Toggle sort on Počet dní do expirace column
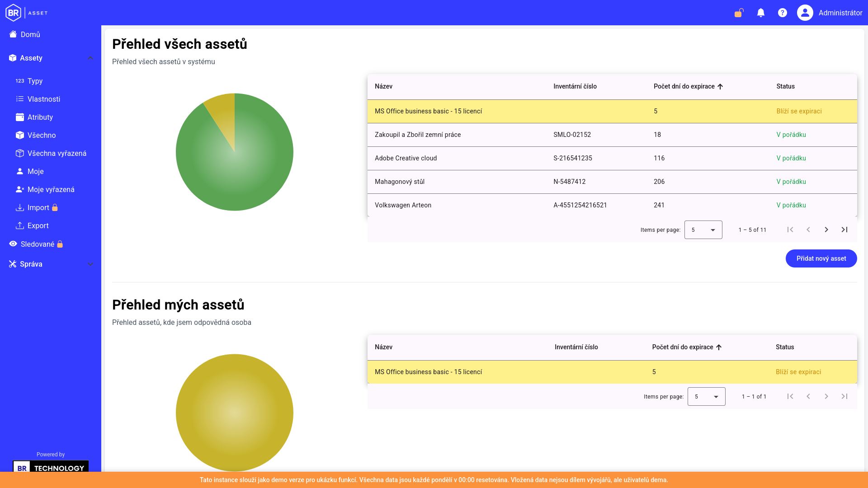 [689, 86]
